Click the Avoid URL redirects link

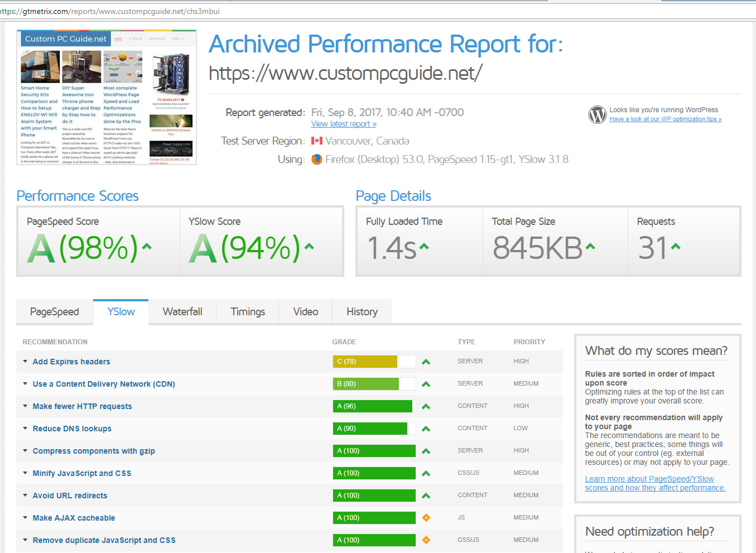pos(70,496)
